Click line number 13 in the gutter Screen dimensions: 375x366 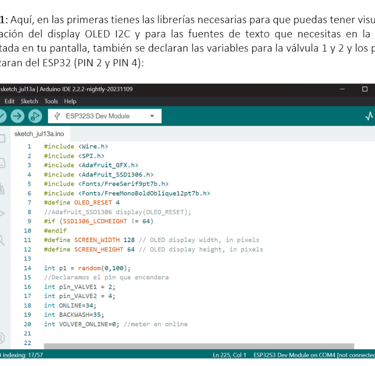(27, 259)
